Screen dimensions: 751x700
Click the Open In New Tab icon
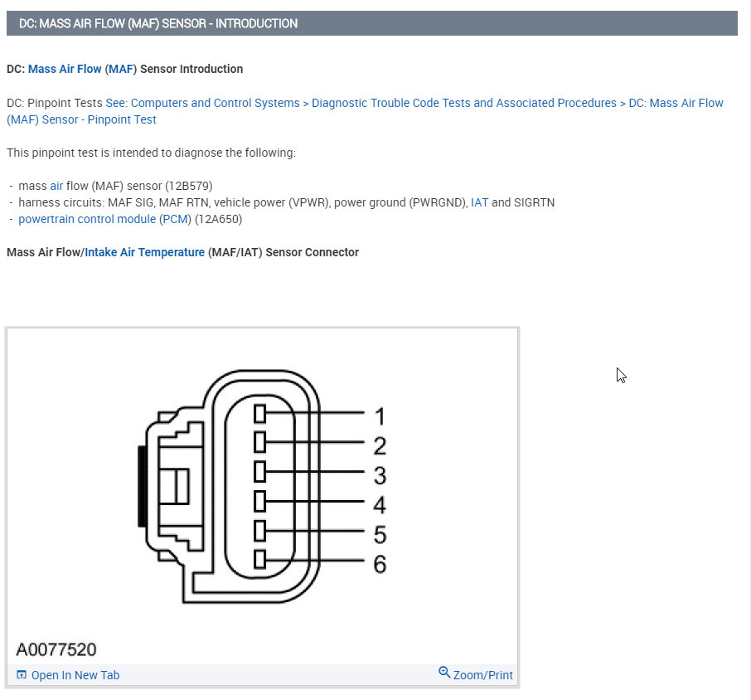(22, 675)
